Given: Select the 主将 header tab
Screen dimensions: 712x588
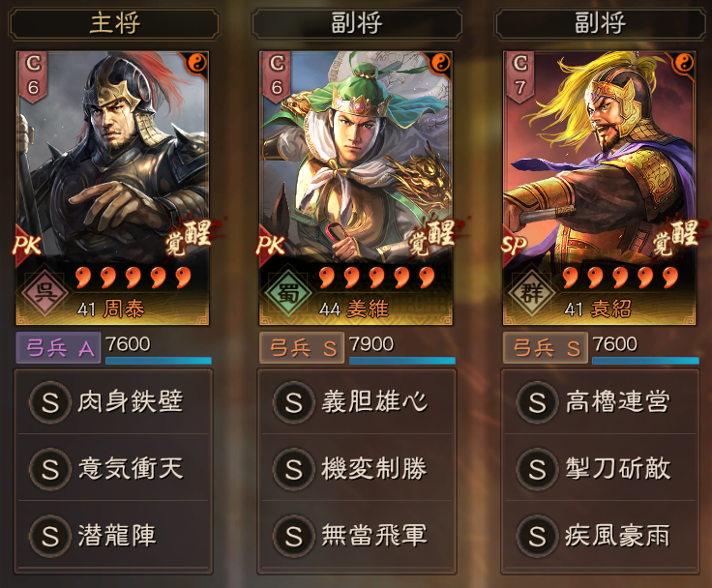Looking at the screenshot, I should pos(113,23).
